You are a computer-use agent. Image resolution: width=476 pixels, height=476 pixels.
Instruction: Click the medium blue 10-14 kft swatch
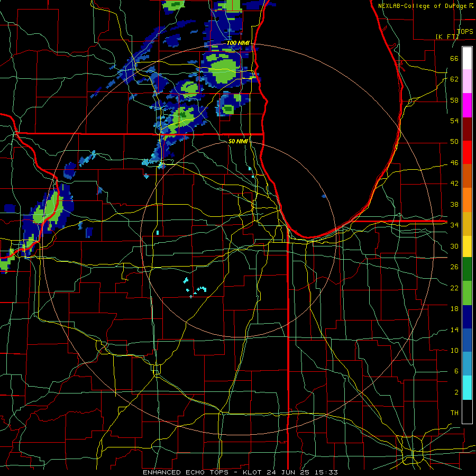pyautogui.click(x=467, y=340)
